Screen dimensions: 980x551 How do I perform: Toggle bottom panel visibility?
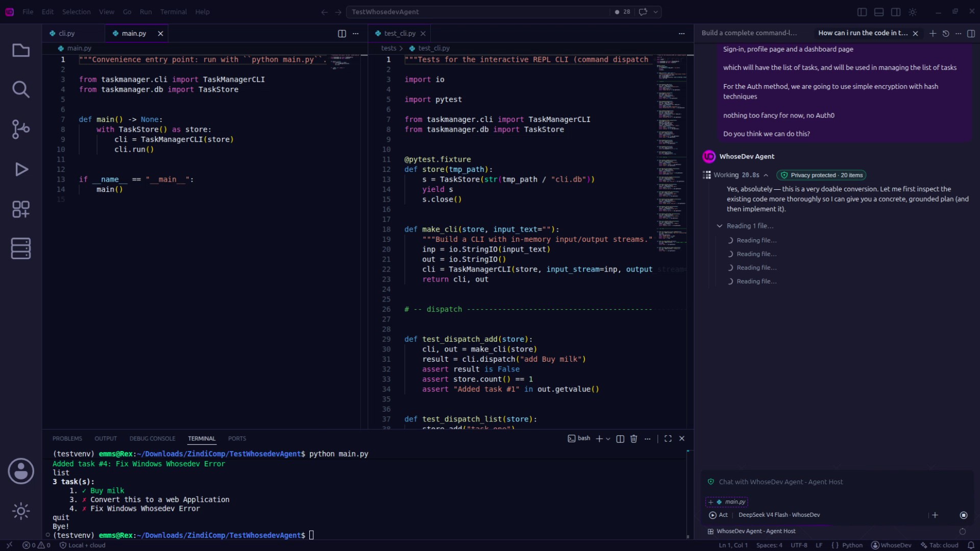pyautogui.click(x=879, y=12)
